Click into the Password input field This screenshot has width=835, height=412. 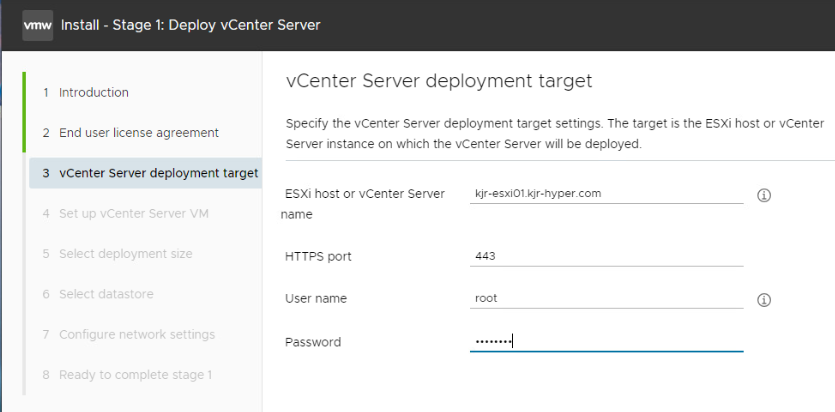tap(607, 342)
